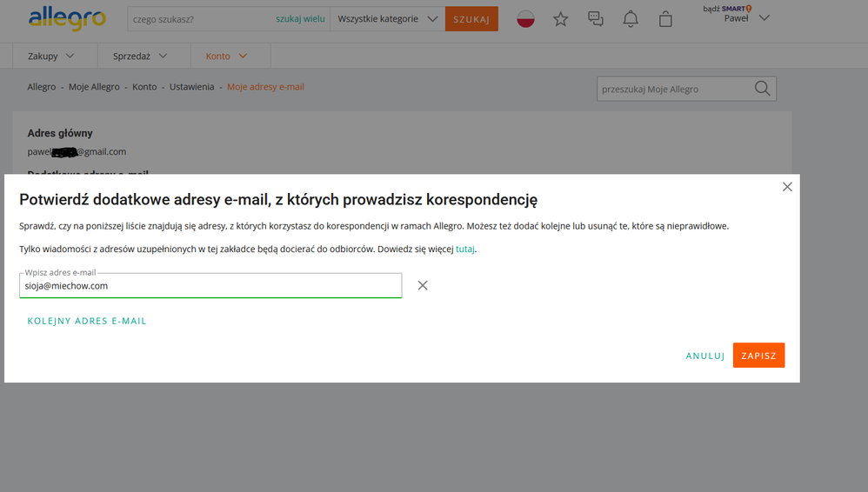Clear the e-mail field with X icon
Viewport: 868px width, 492px height.
pos(423,285)
